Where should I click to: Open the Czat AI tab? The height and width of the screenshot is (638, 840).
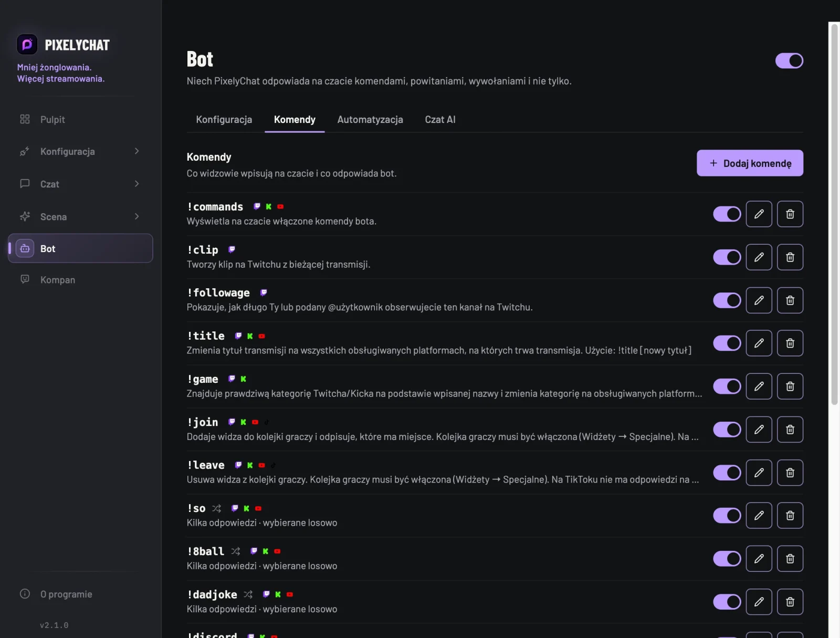pos(440,120)
